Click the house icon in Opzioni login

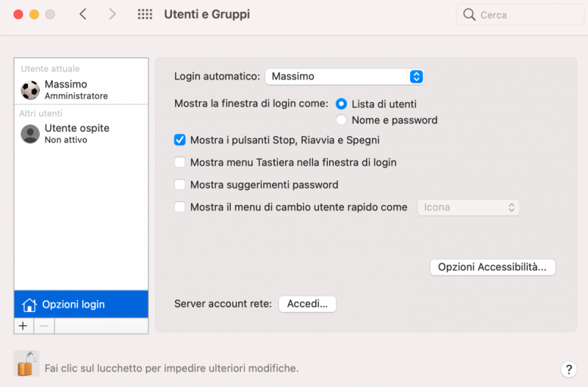(x=29, y=305)
